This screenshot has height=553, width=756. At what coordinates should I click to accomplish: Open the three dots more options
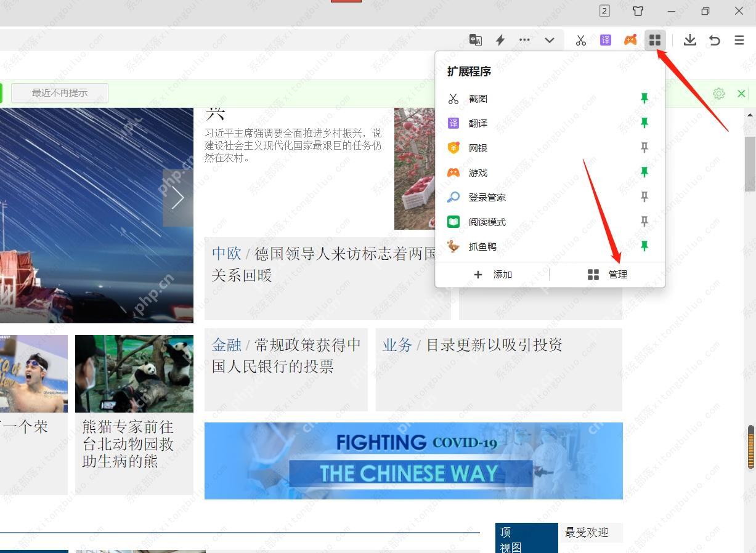tap(524, 40)
